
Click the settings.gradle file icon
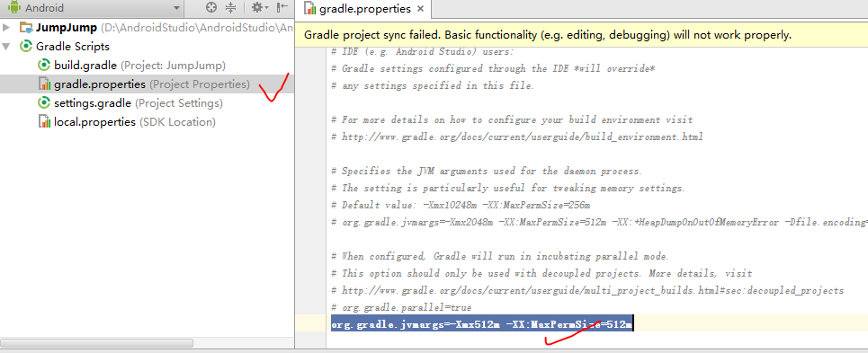click(x=44, y=102)
